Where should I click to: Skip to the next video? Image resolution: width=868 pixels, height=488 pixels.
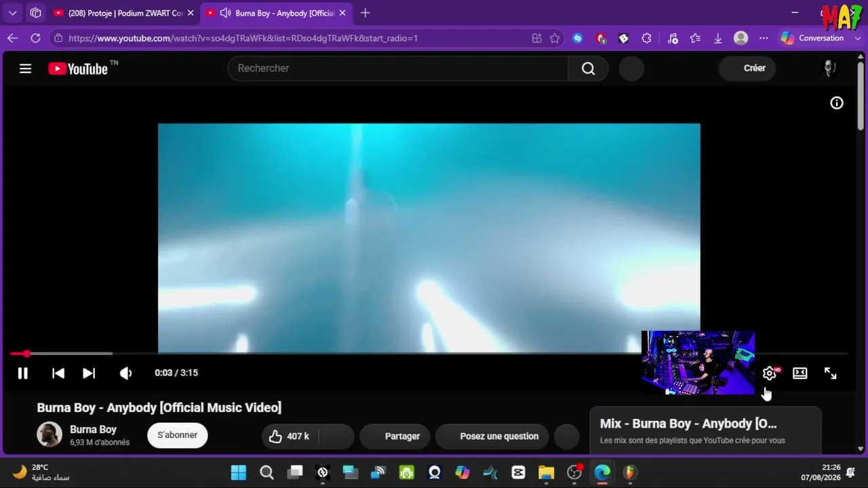[89, 373]
